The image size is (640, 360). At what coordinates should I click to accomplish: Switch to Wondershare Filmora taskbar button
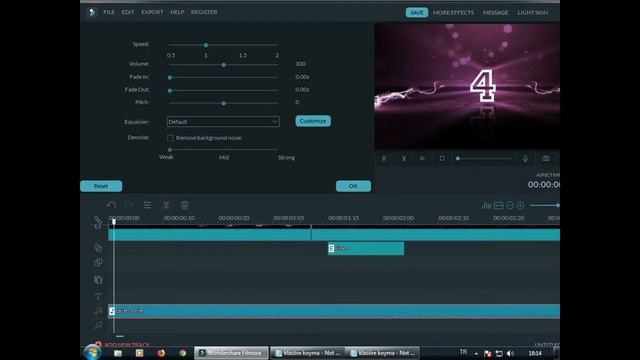click(231, 353)
